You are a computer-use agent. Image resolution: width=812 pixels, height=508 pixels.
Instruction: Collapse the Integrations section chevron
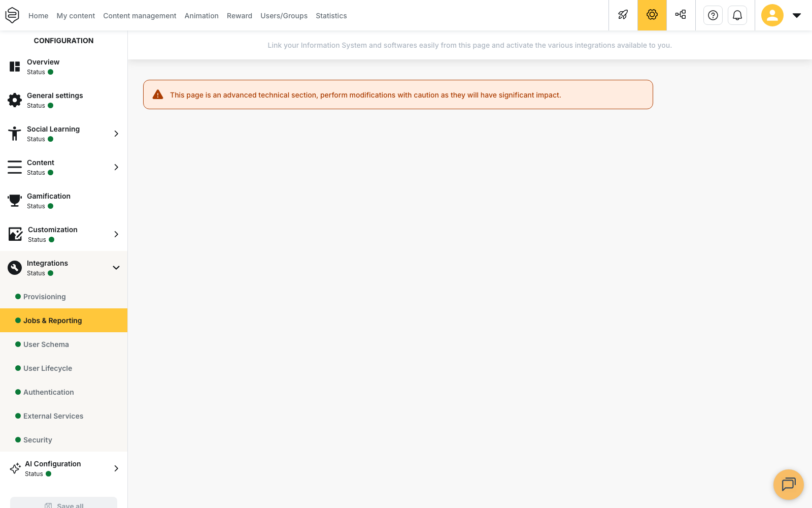point(116,268)
